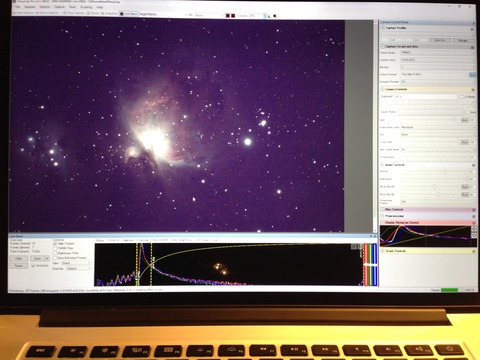480x360 pixels.
Task: Toggle the AutoSave checkbox
Action: click(x=33, y=265)
